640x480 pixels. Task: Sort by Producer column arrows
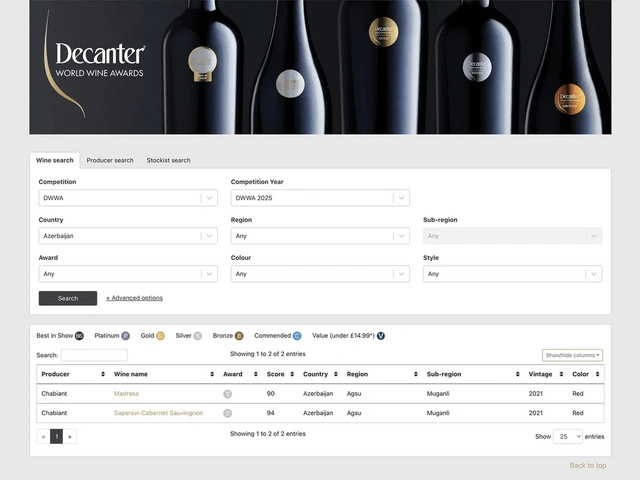pyautogui.click(x=103, y=374)
